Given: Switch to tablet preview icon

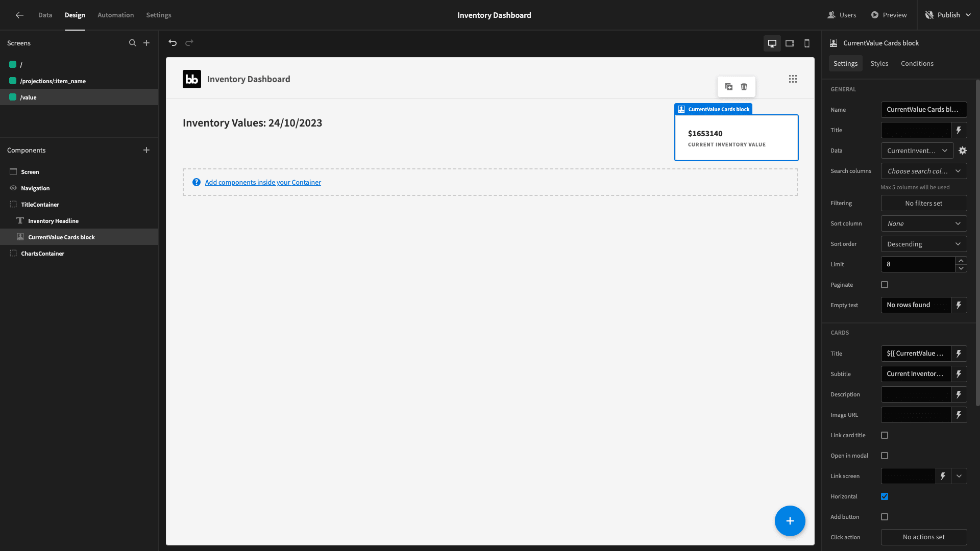Looking at the screenshot, I should (x=790, y=43).
